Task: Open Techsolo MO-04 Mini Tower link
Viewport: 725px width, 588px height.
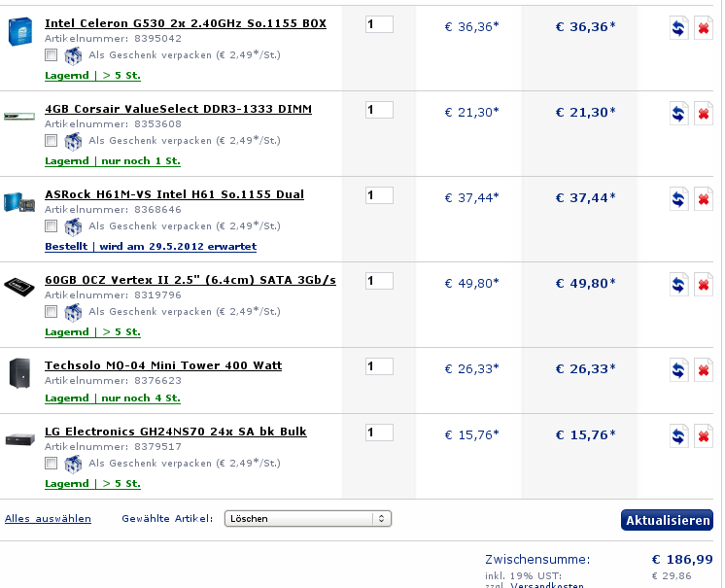Action: click(163, 365)
